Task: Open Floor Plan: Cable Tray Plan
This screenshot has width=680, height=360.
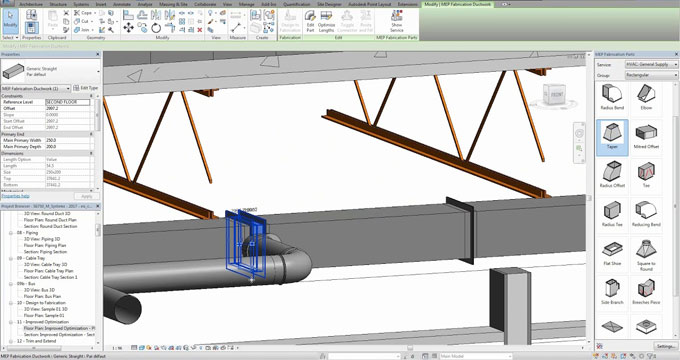Action: click(49, 271)
